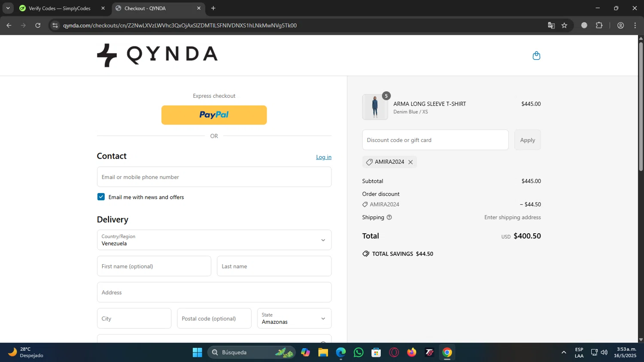Switch to the Verify Codes — SimplyCodes tab

point(59,8)
